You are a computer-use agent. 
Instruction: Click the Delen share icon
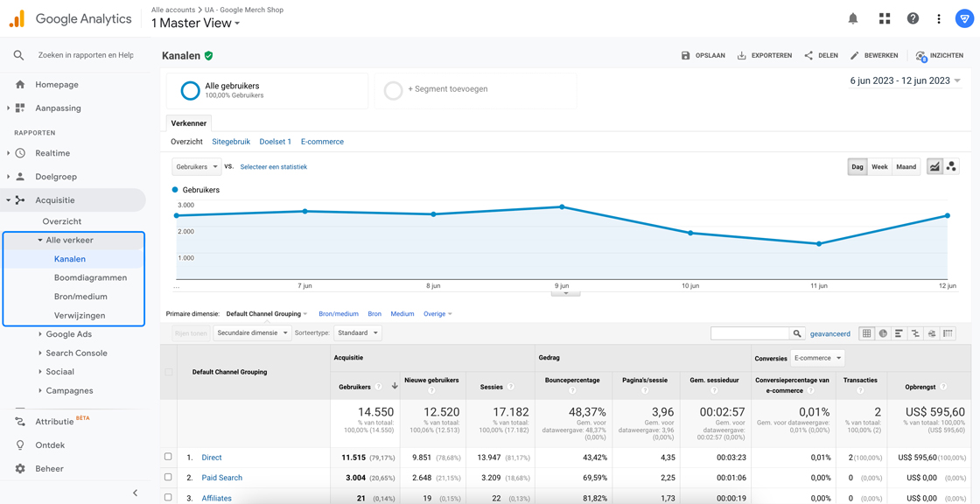(x=808, y=56)
